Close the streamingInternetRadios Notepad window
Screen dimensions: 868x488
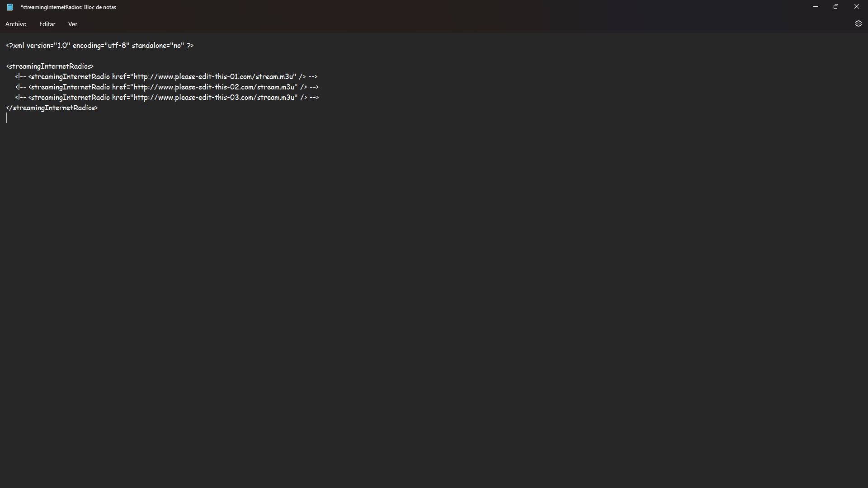pyautogui.click(x=856, y=7)
